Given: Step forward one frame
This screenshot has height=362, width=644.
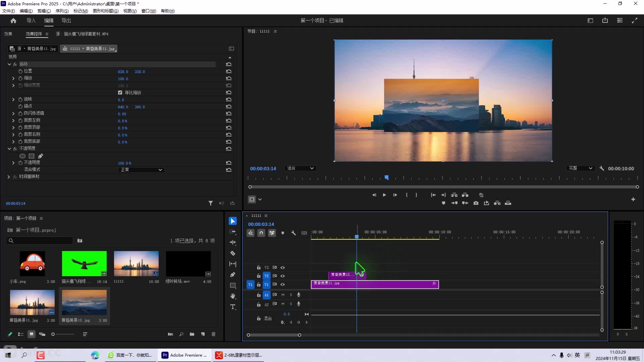Looking at the screenshot, I should (395, 195).
